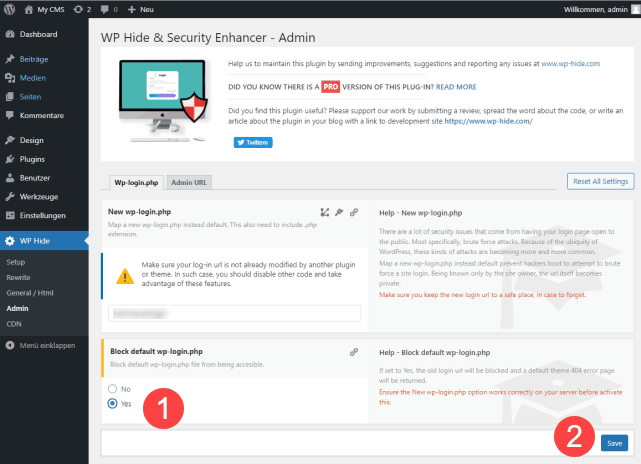Select No for Block default wp-login.php
The height and width of the screenshot is (464, 641).
click(x=112, y=389)
